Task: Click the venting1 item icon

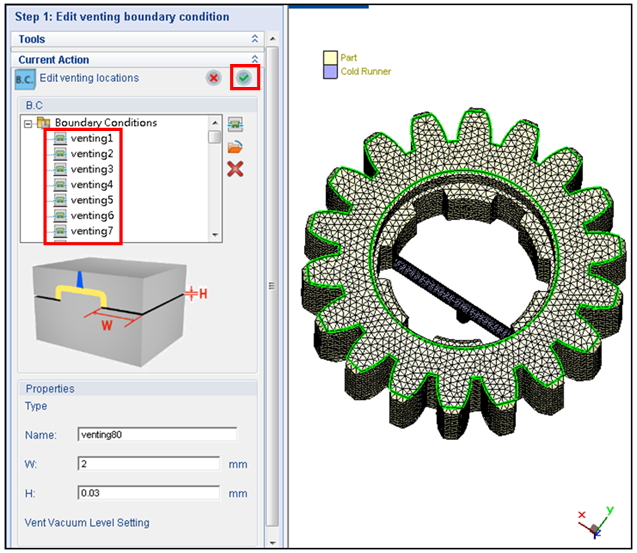Action: tap(60, 139)
